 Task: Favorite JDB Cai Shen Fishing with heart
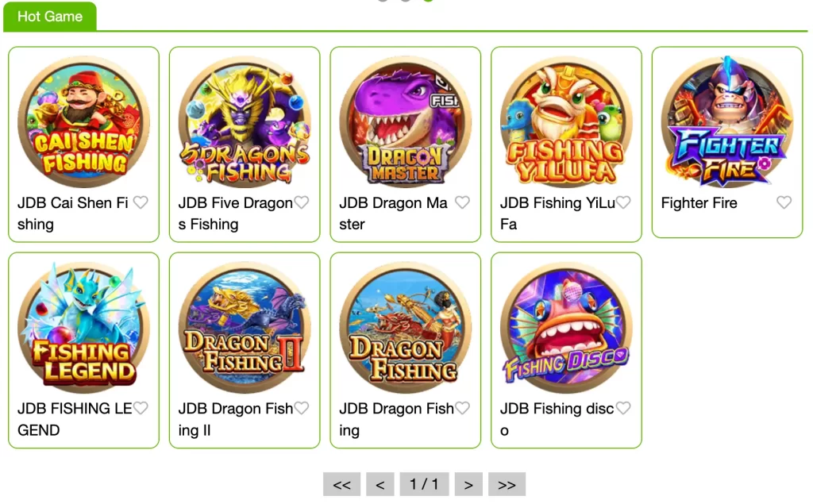(x=141, y=202)
